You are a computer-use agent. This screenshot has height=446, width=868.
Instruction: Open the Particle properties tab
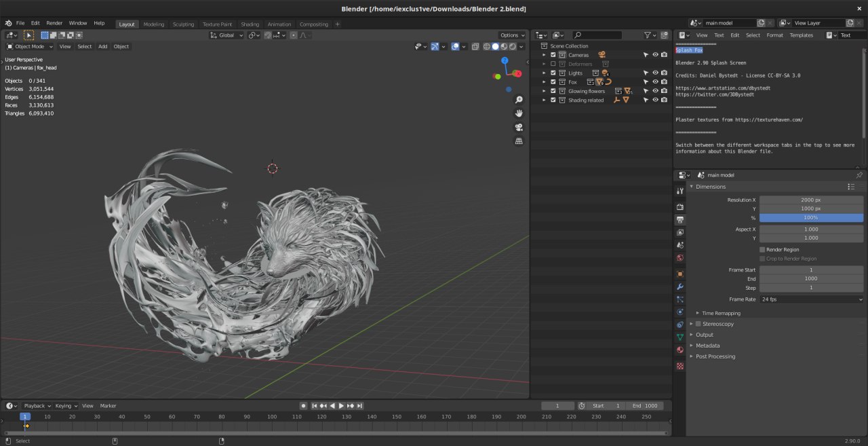680,299
